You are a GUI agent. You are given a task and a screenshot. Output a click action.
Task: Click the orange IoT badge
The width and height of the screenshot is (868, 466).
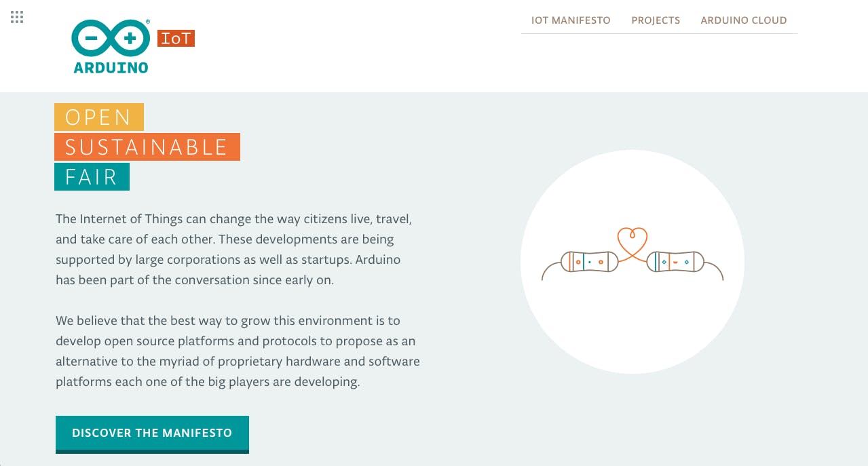tap(176, 39)
